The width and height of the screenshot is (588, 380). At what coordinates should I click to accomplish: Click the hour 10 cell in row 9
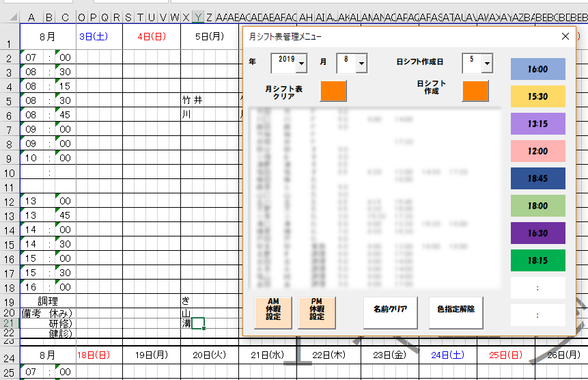click(31, 158)
